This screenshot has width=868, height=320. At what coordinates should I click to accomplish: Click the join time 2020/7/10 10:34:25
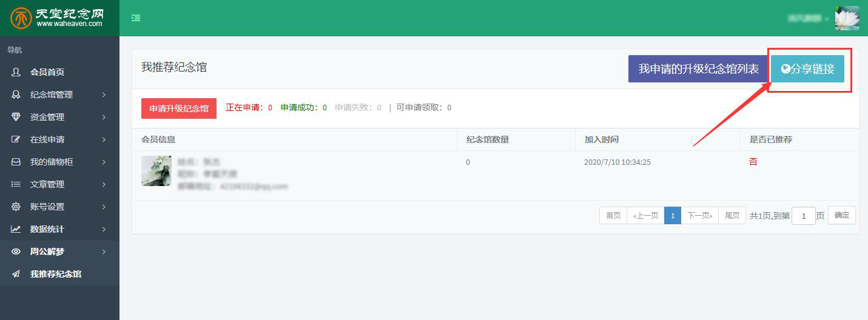point(617,162)
